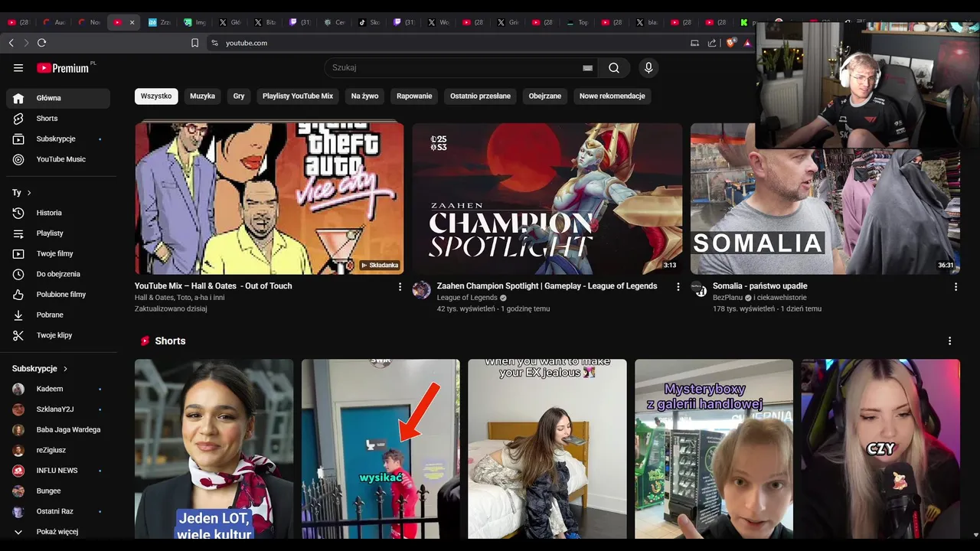980x551 pixels.
Task: Reload the page in browser toolbar
Action: (42, 43)
